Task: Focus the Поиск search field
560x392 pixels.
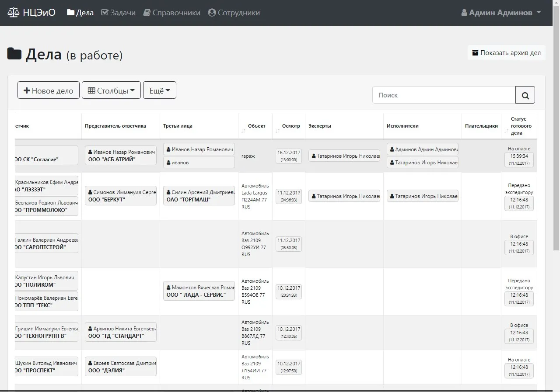Action: 444,95
